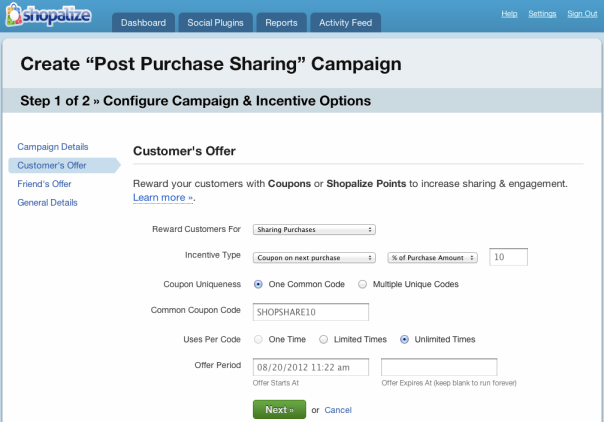Go to the Activity Feed tab

point(346,23)
